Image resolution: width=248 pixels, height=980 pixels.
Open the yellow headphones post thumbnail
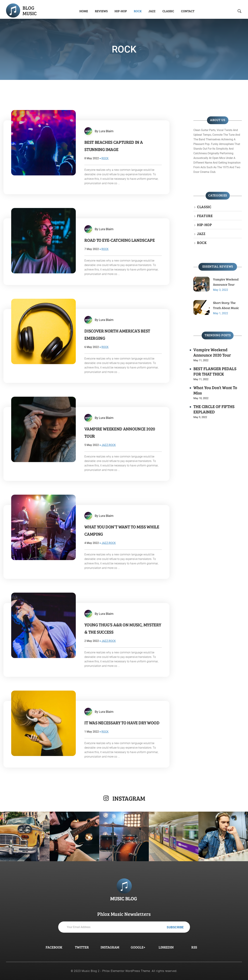pyautogui.click(x=43, y=331)
